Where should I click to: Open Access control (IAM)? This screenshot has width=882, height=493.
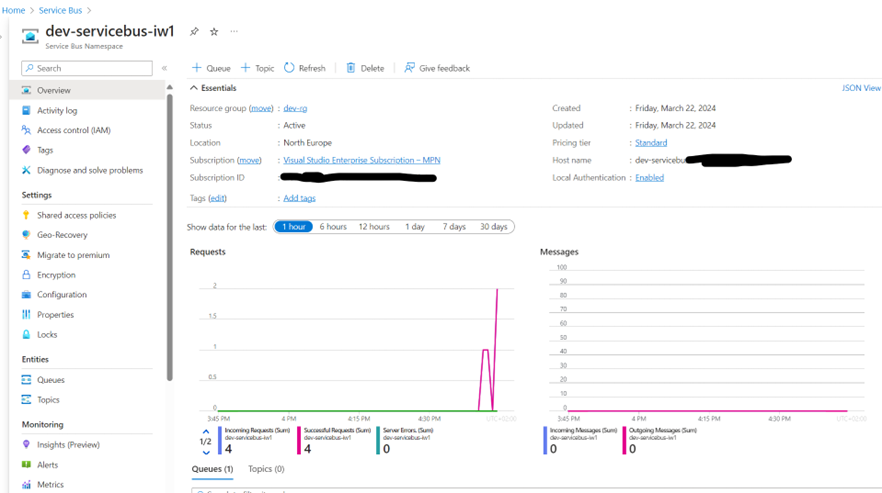(74, 130)
